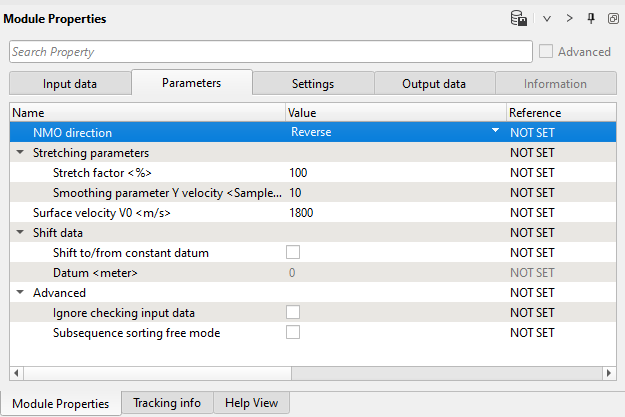Screen dimensions: 625x417
Task: Switch to the Input data tab
Action: pyautogui.click(x=70, y=84)
